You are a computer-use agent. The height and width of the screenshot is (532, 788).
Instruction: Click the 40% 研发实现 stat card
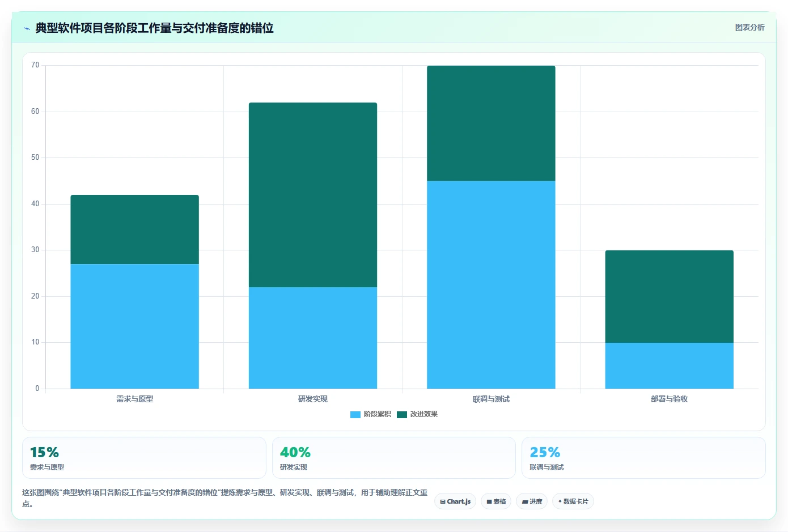point(394,458)
